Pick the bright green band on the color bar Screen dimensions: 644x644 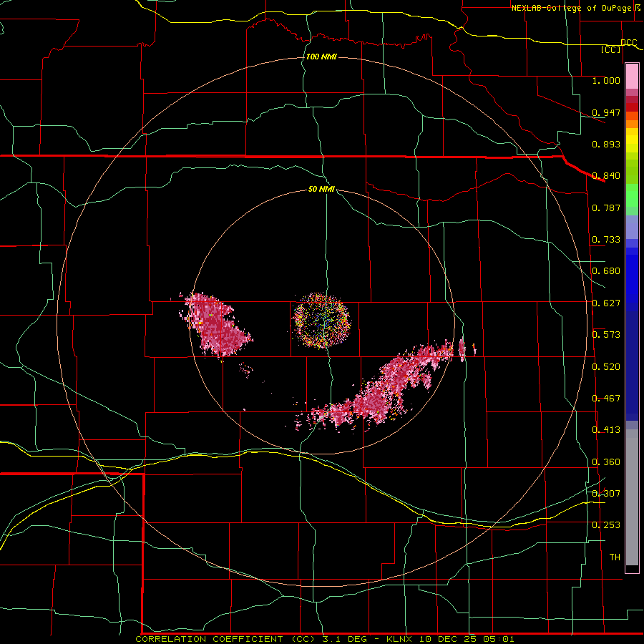(632, 195)
